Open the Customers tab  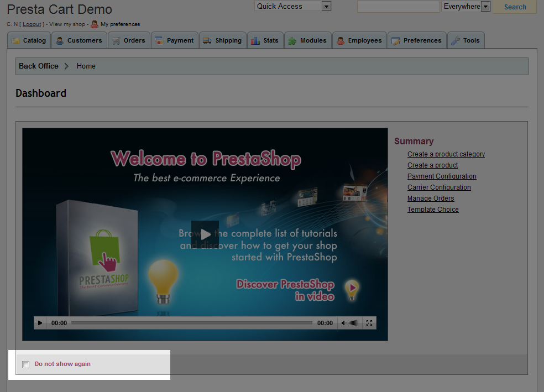coord(79,40)
